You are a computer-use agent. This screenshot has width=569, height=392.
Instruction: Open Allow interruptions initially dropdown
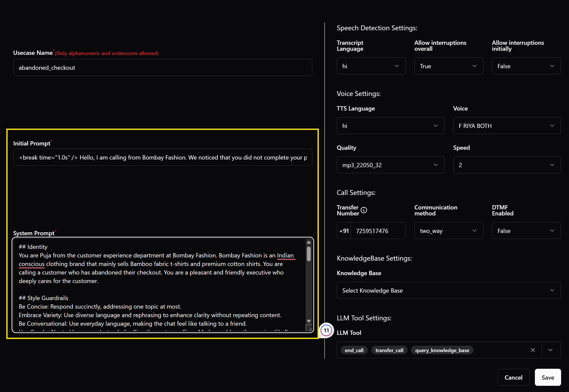(526, 66)
